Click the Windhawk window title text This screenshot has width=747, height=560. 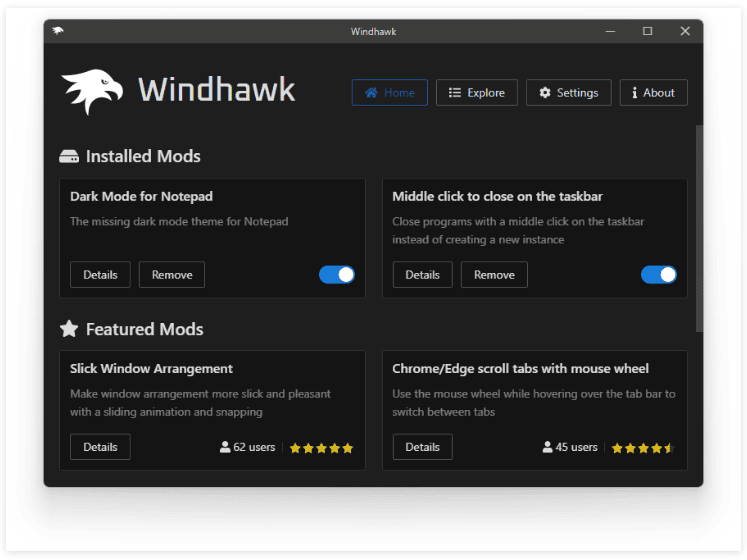tap(374, 31)
